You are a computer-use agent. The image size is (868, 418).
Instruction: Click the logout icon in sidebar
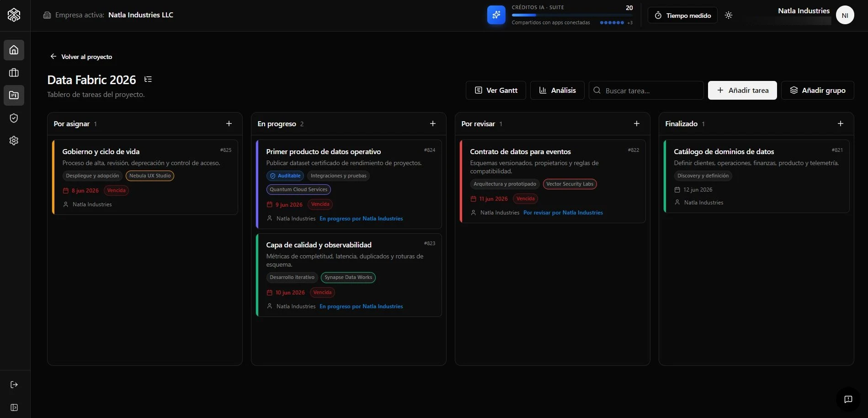(x=14, y=385)
